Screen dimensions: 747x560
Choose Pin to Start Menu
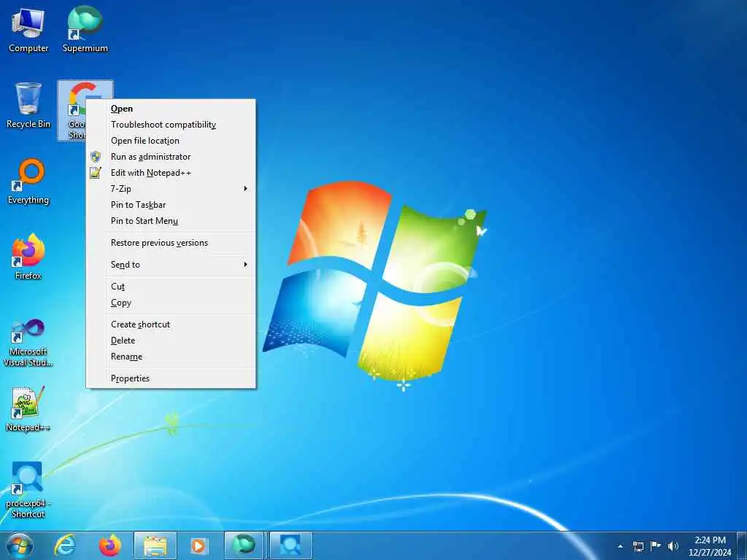[x=171, y=221]
